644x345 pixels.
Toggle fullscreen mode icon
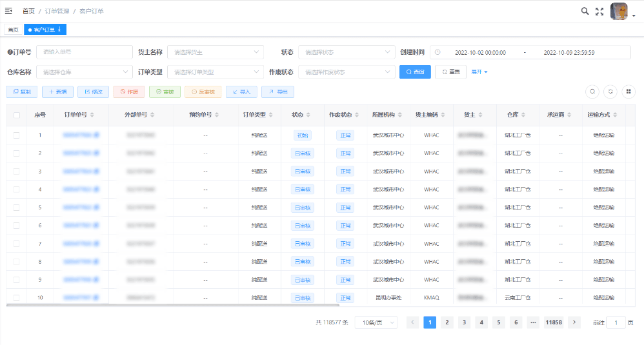pyautogui.click(x=599, y=11)
